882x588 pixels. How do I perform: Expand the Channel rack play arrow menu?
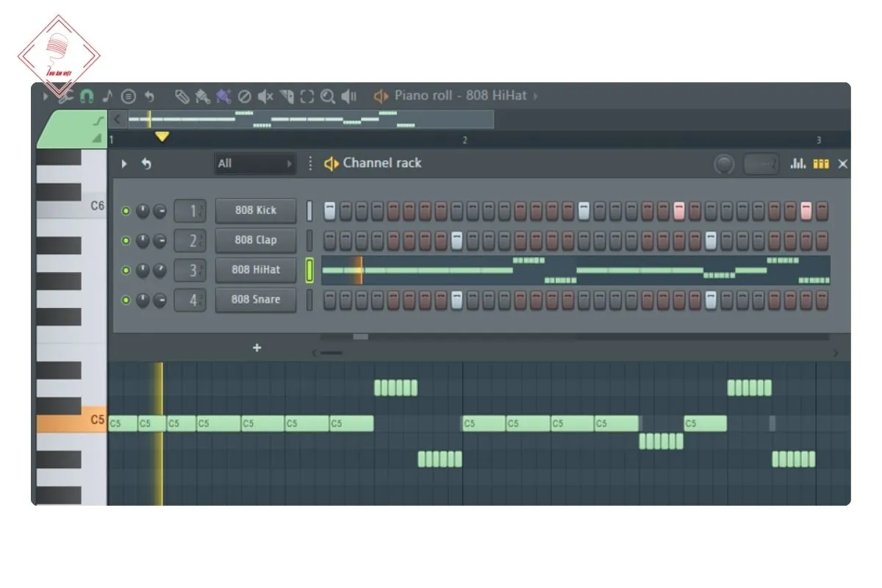[x=123, y=164]
